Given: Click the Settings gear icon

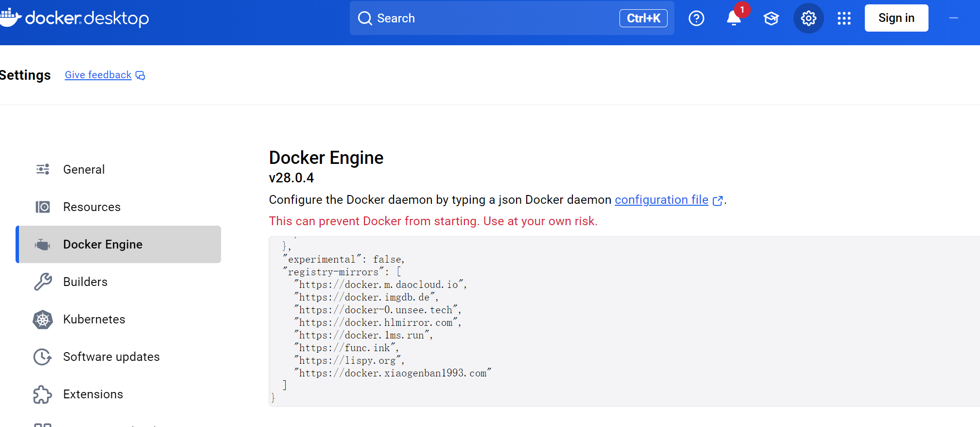Looking at the screenshot, I should click(808, 18).
